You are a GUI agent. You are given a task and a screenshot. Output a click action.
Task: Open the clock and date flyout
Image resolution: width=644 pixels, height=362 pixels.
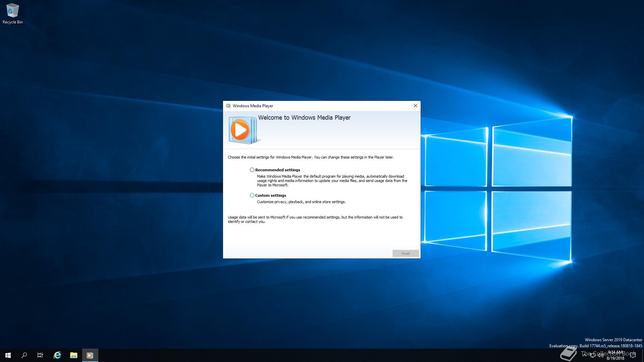click(x=615, y=355)
